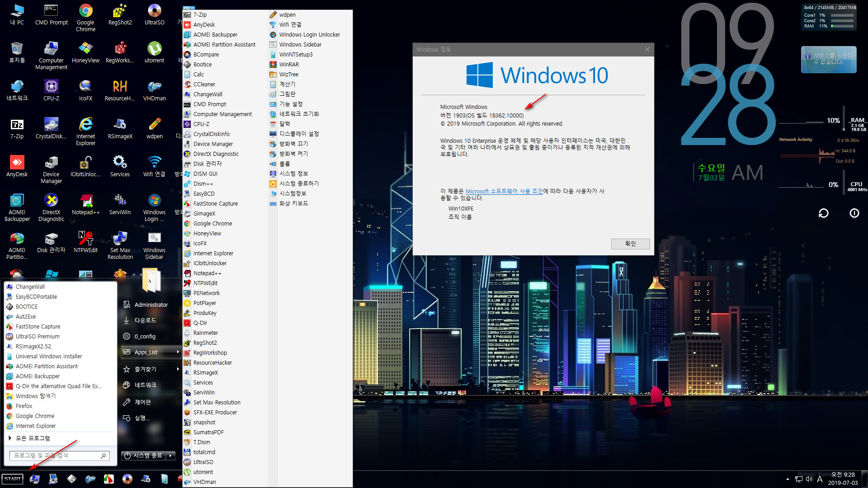Click the volume icon in the system tray
This screenshot has height=488, width=868.
tap(809, 479)
